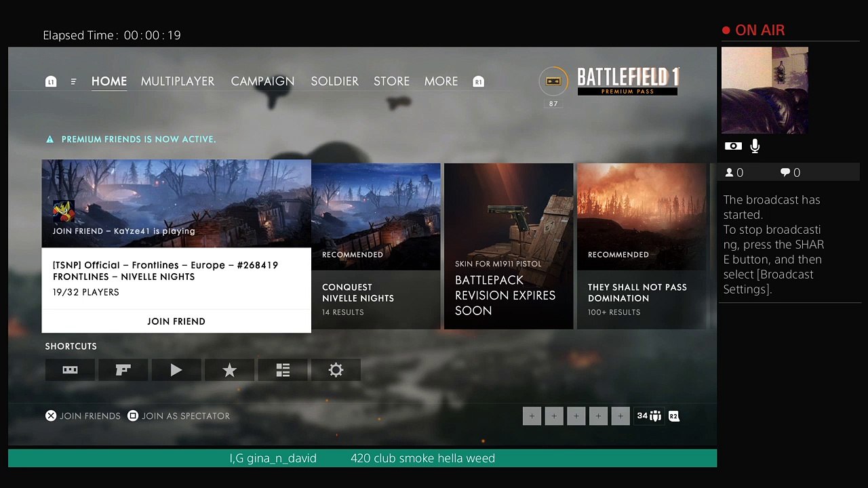The height and width of the screenshot is (488, 868).
Task: Open the list view shortcut
Action: click(283, 370)
